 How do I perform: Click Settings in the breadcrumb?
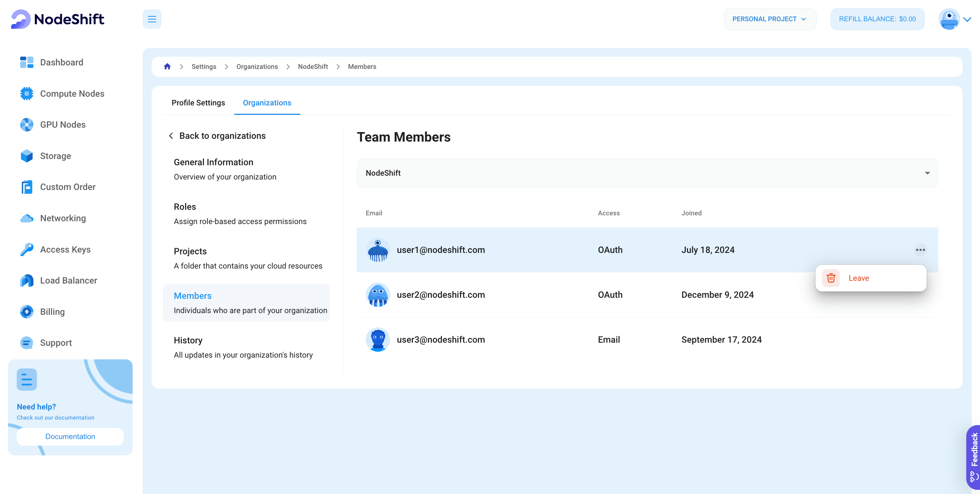[204, 66]
